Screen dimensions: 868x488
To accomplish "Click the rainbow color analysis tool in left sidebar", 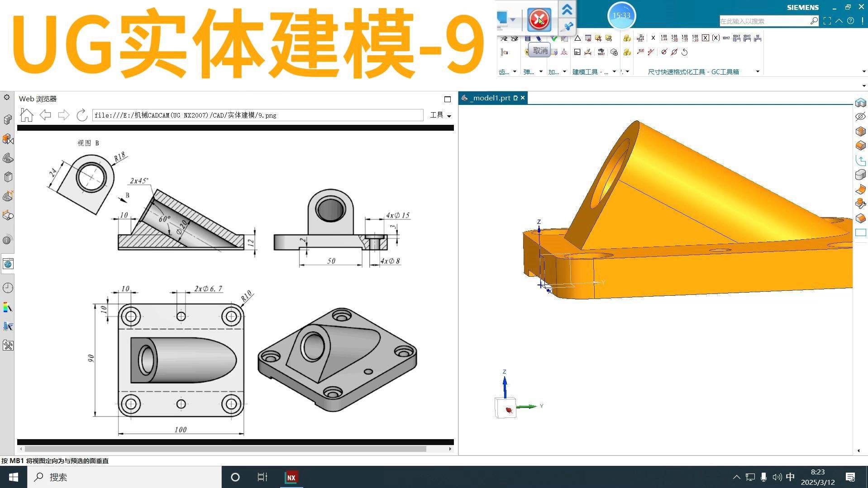I will coord(7,307).
